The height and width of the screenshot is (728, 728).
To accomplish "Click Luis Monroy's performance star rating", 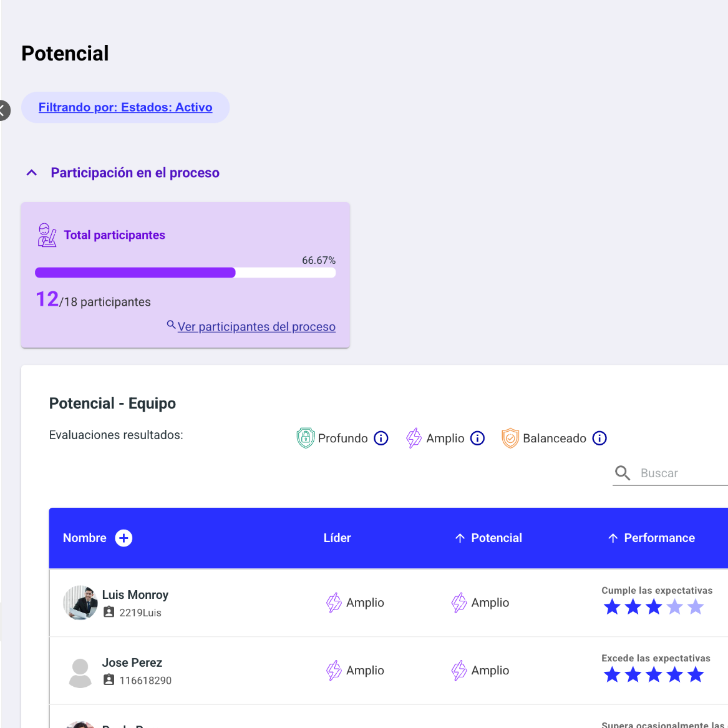I will pyautogui.click(x=653, y=607).
